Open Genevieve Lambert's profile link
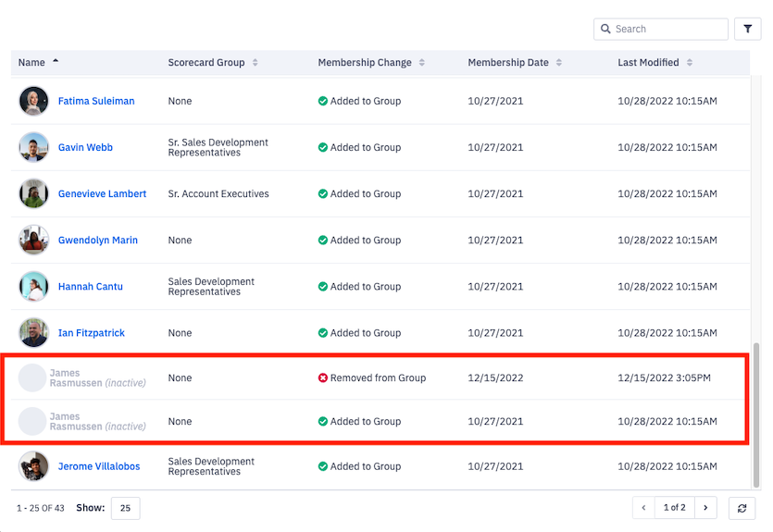The height and width of the screenshot is (532, 773). (x=102, y=194)
